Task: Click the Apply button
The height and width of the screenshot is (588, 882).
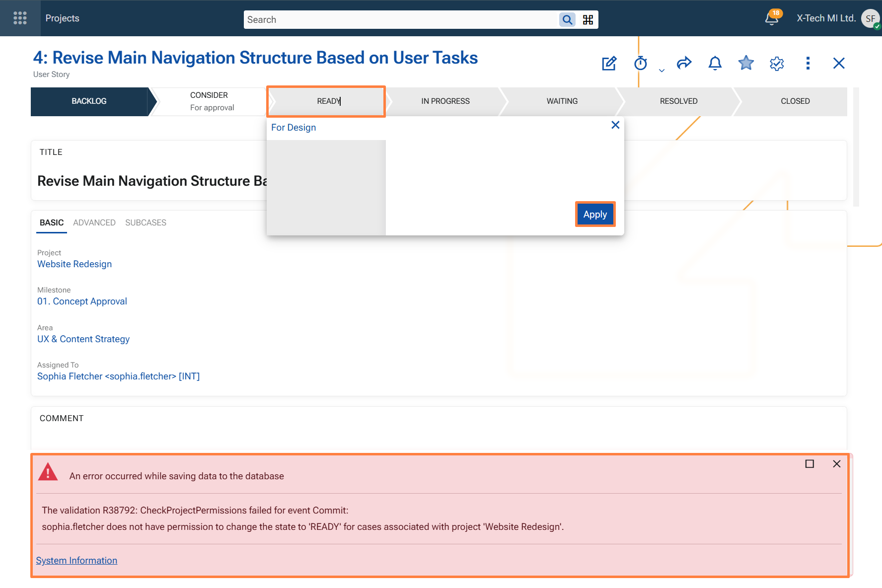Action: point(595,215)
